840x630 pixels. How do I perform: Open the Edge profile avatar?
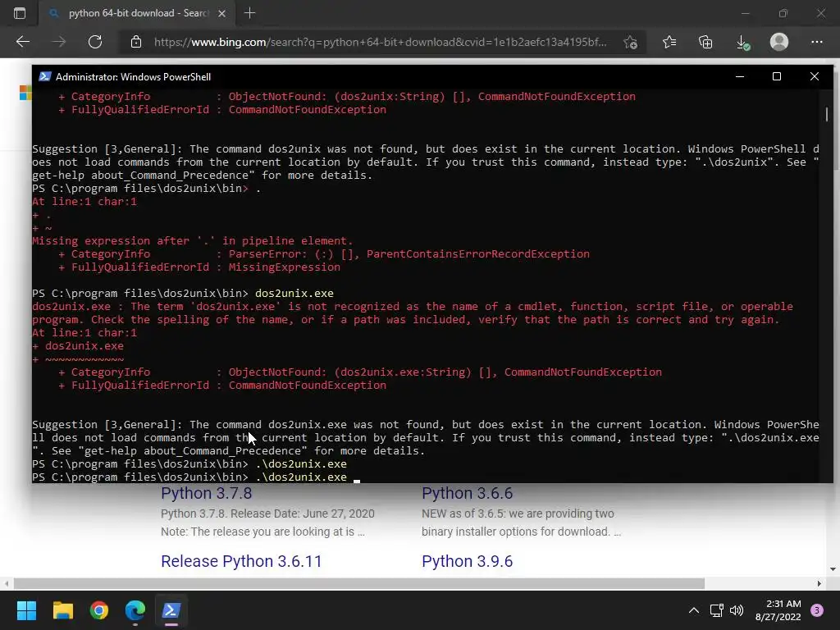[779, 42]
